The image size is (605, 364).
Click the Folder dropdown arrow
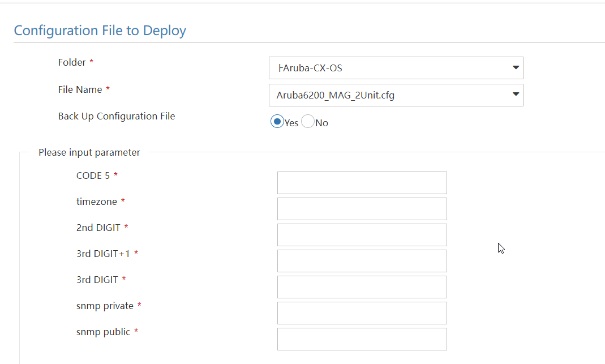(516, 68)
